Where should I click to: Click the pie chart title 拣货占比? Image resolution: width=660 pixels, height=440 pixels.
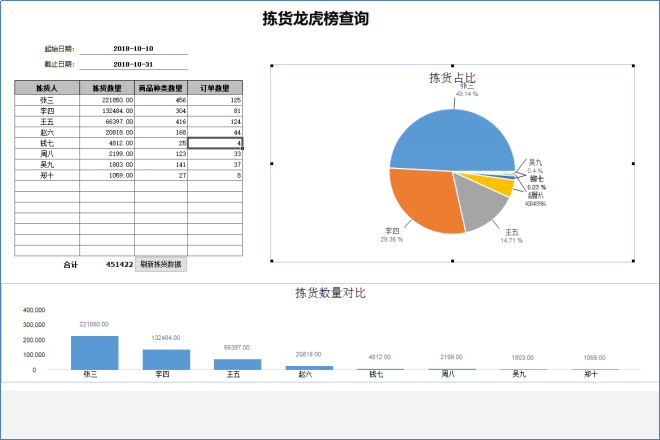pyautogui.click(x=452, y=77)
